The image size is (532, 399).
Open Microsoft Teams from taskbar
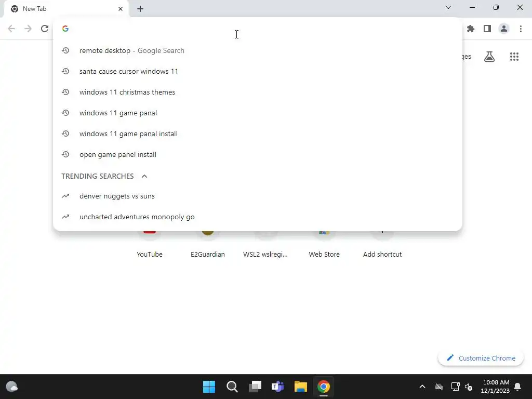click(x=278, y=387)
